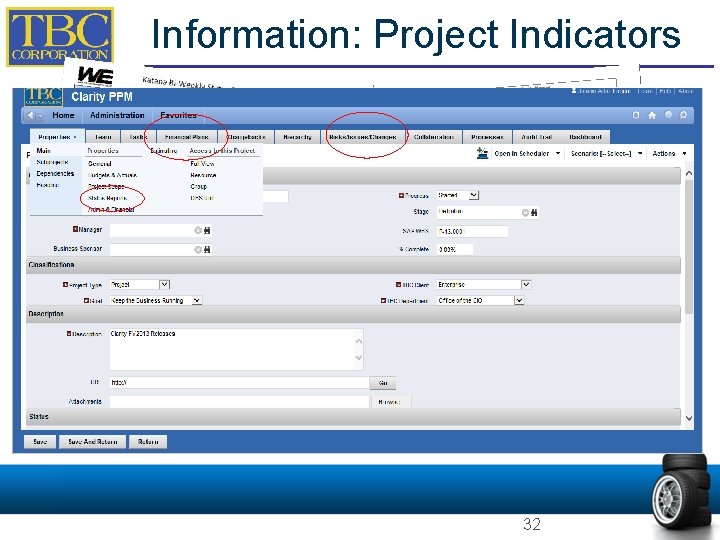Open the Collaboration tab
720x540 pixels.
point(433,137)
